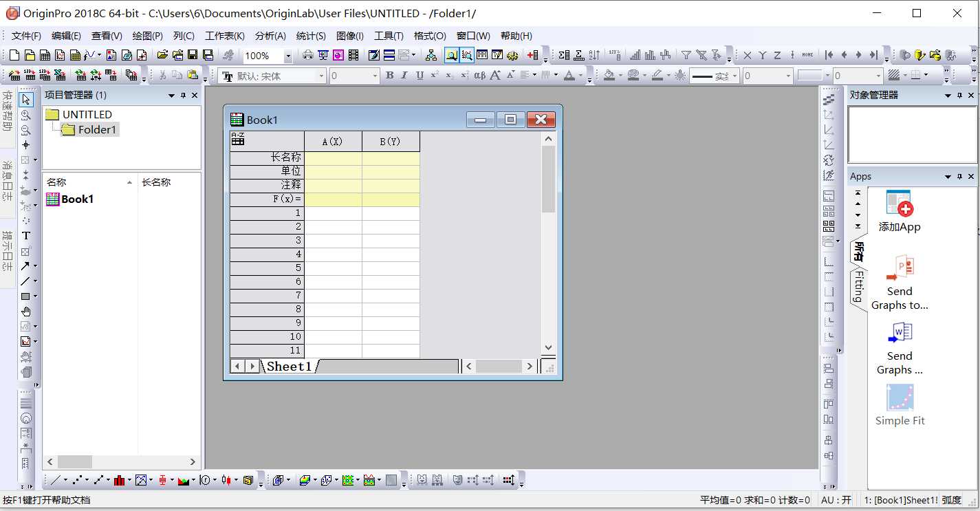
Task: Toggle Superscript formatting
Action: (x=435, y=75)
